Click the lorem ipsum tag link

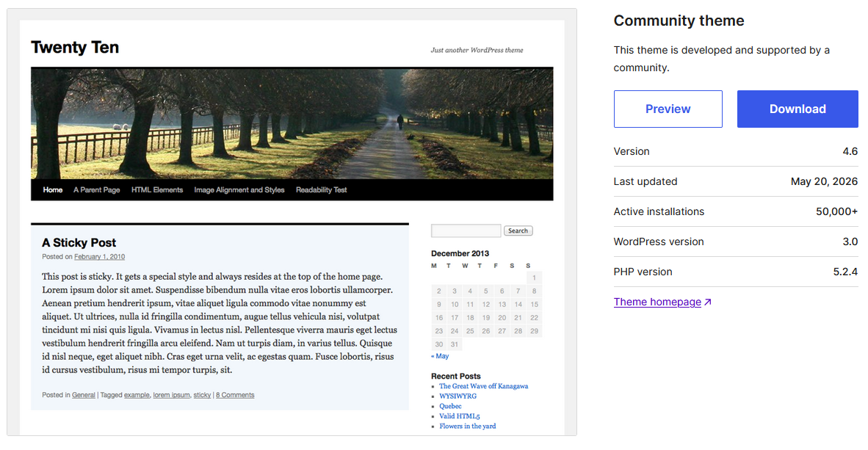(x=172, y=395)
